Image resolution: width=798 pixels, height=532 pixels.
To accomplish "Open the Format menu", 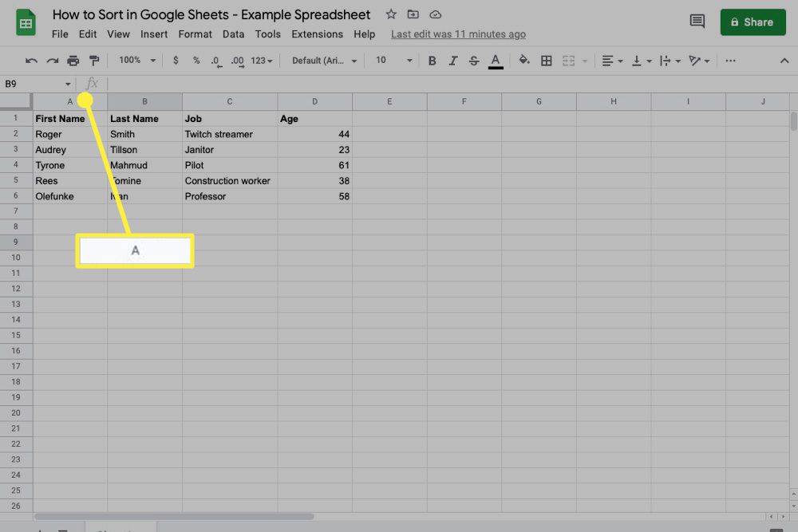I will click(x=195, y=34).
